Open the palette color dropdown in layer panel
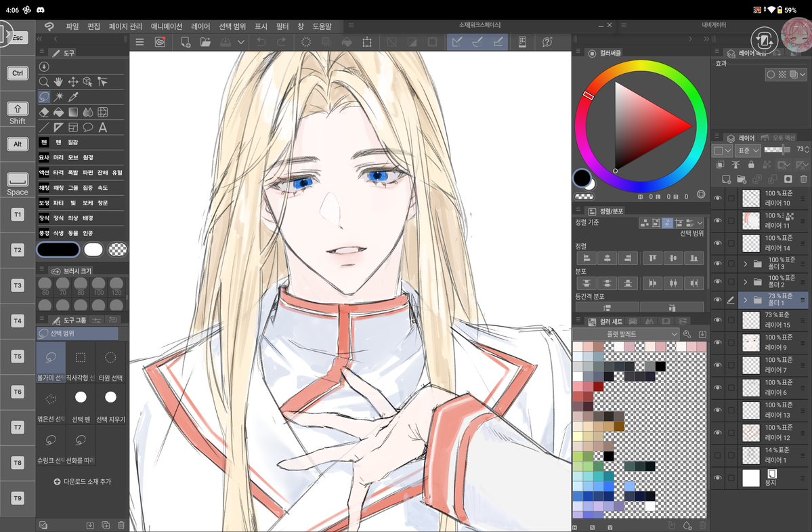Image resolution: width=812 pixels, height=532 pixels. click(722, 150)
